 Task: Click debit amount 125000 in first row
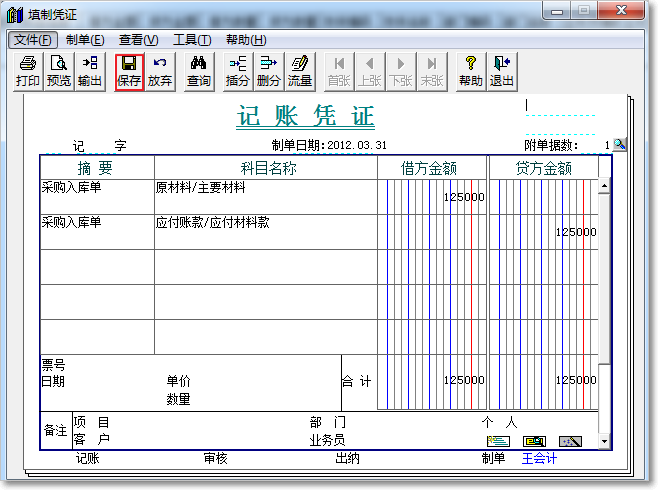pos(464,197)
